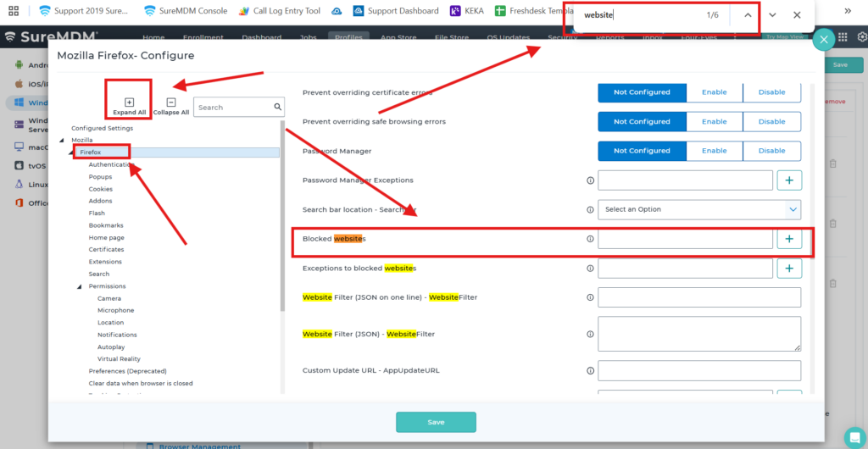Go to next find match arrow
This screenshot has width=868, height=449.
[772, 15]
